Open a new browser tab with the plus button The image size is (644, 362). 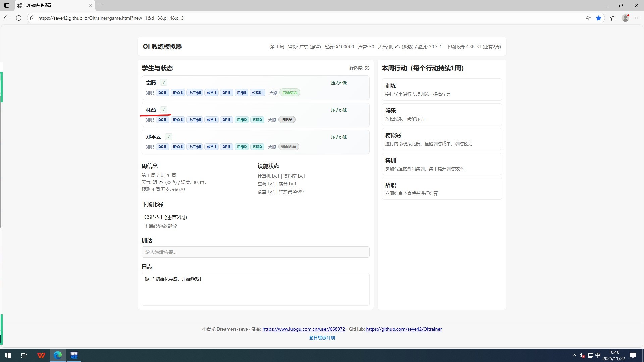click(101, 5)
